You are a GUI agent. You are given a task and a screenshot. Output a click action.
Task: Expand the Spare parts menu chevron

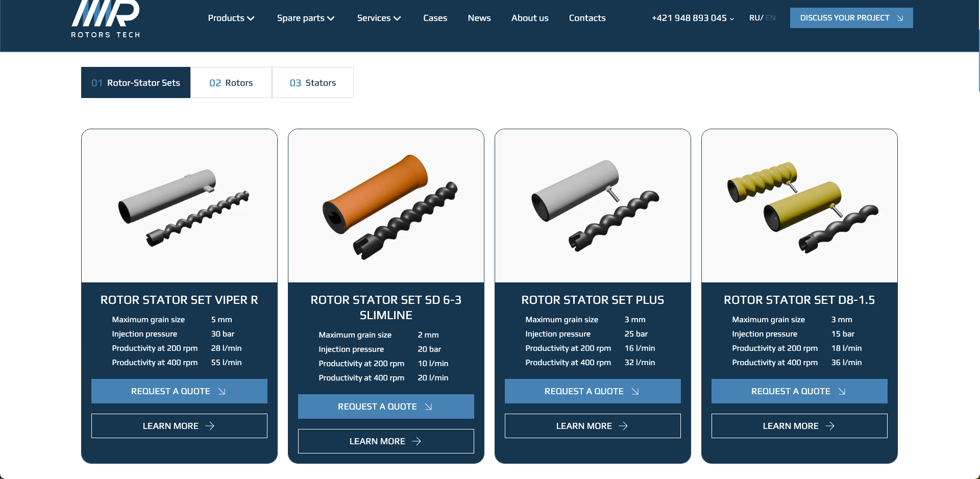pyautogui.click(x=331, y=18)
